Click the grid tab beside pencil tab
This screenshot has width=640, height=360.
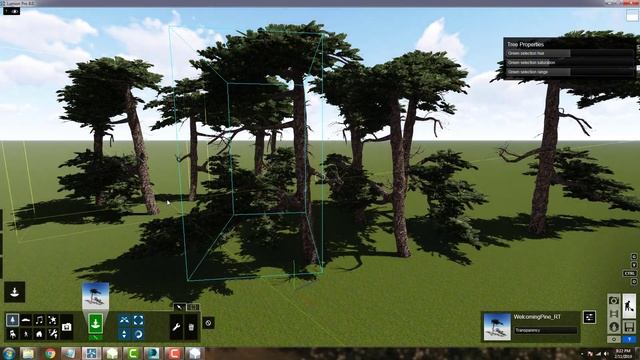pyautogui.click(x=193, y=307)
